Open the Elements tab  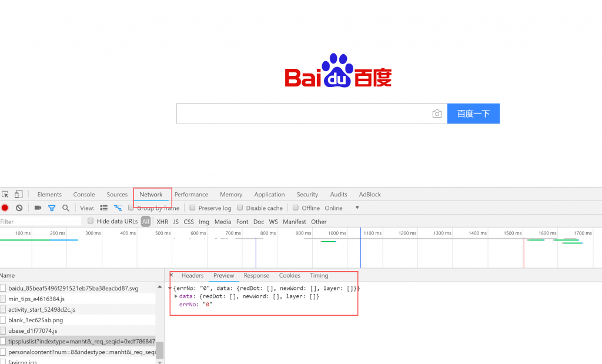click(49, 194)
